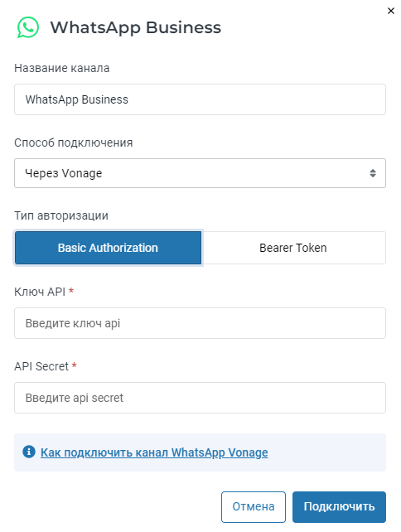Open the connection method dropdown
Image resolution: width=401 pixels, height=532 pixels.
pyautogui.click(x=200, y=173)
